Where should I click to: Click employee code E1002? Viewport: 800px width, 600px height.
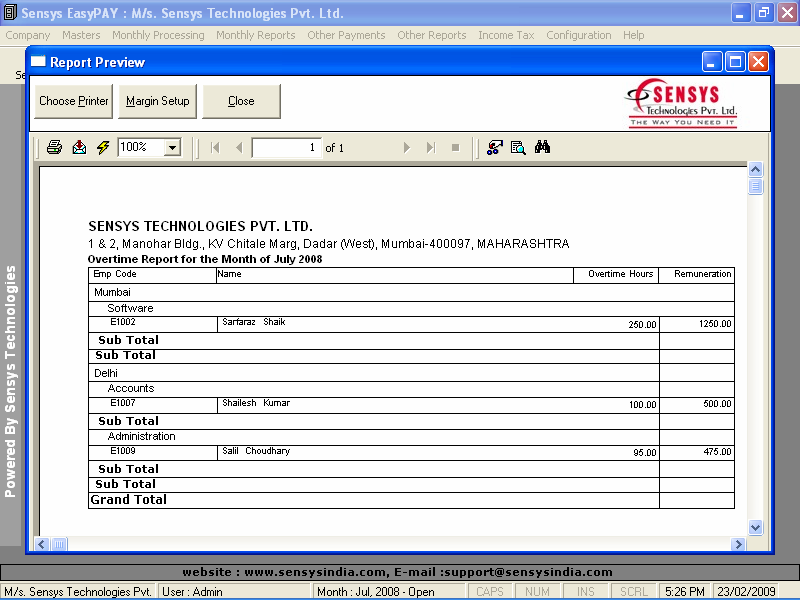pos(123,322)
